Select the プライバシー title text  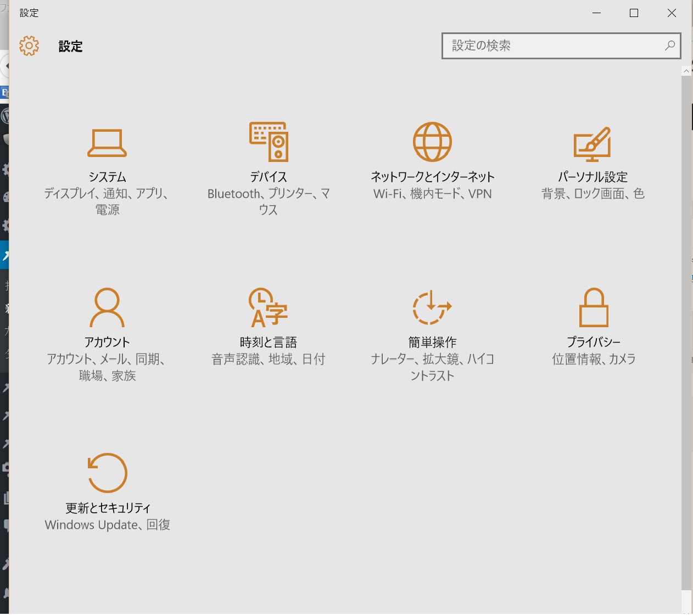click(594, 342)
